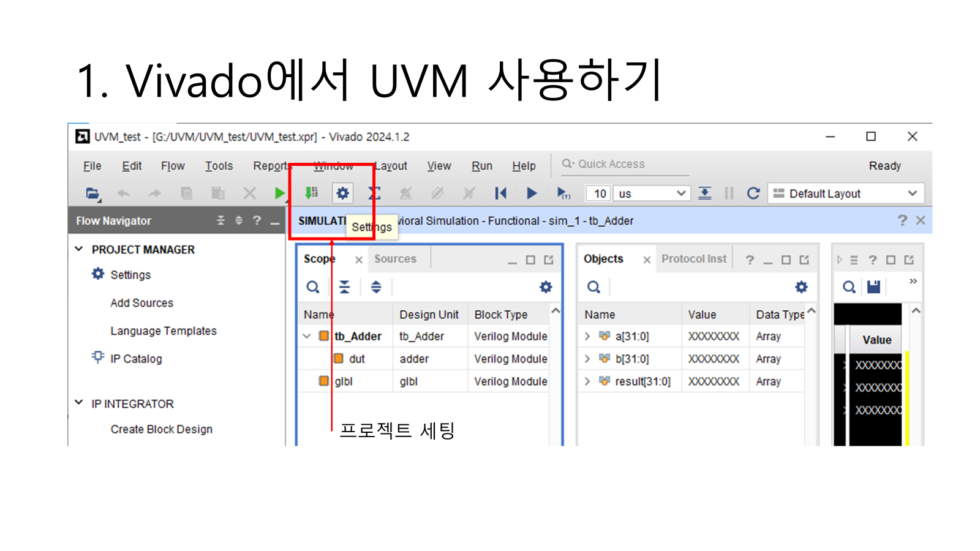Click the Design Unit column header

tap(429, 315)
